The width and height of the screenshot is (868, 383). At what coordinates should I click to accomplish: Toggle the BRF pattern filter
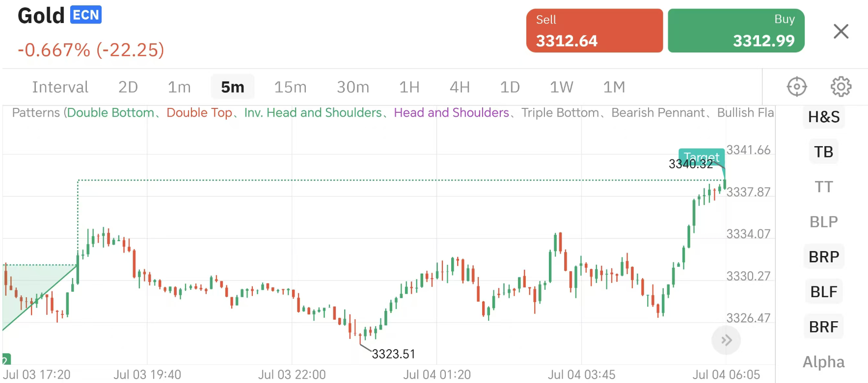pos(824,327)
